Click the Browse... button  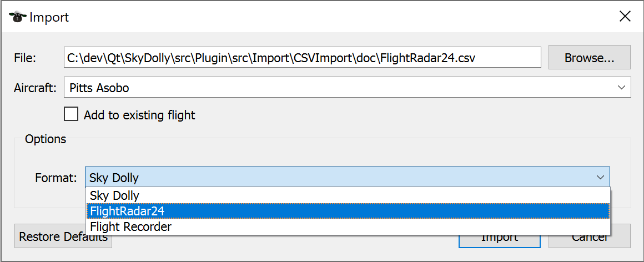[x=590, y=58]
